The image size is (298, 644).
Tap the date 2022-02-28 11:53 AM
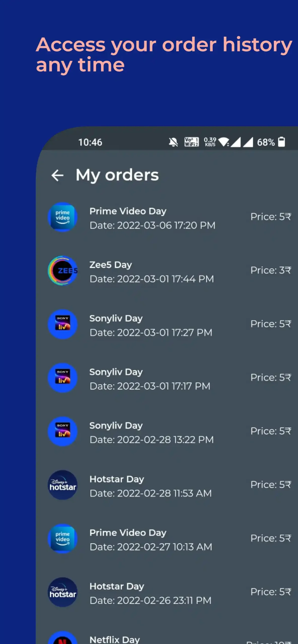[x=151, y=493]
